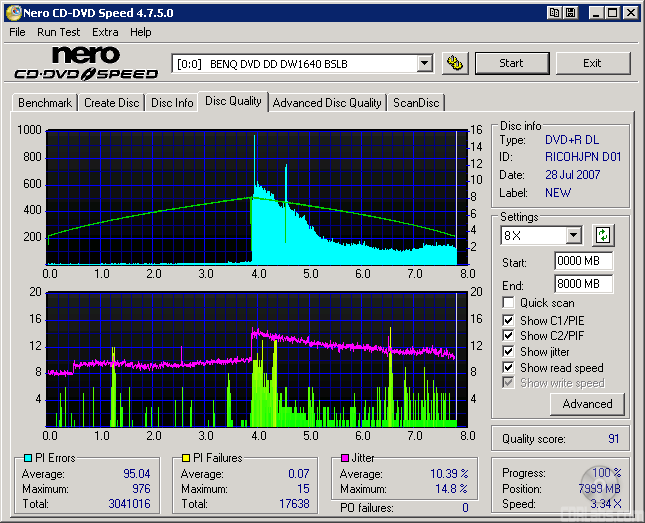Viewport: 645px width, 523px height.
Task: Switch to the Advanced Disc Quality tab
Action: pos(327,102)
